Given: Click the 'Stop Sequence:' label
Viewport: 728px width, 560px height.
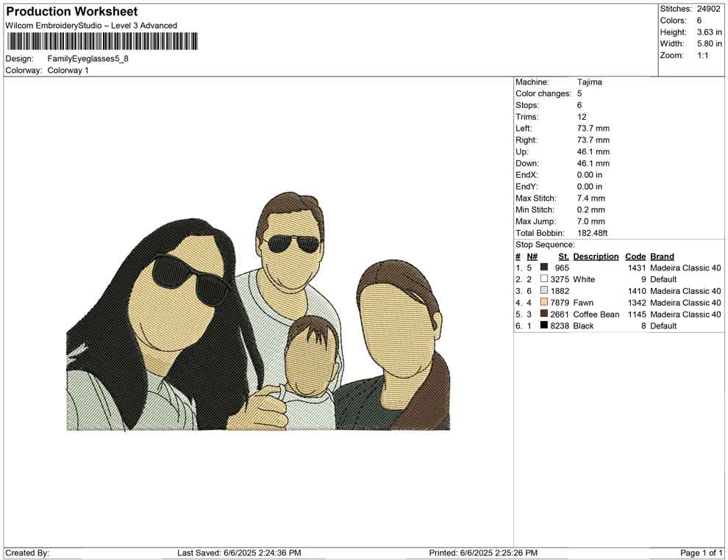Looking at the screenshot, I should (545, 245).
